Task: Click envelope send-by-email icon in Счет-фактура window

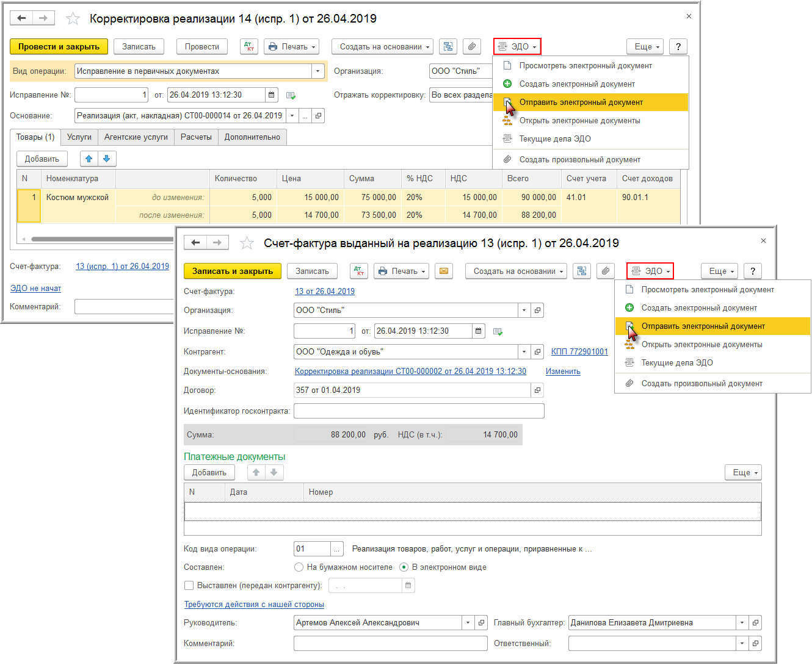Action: point(444,271)
